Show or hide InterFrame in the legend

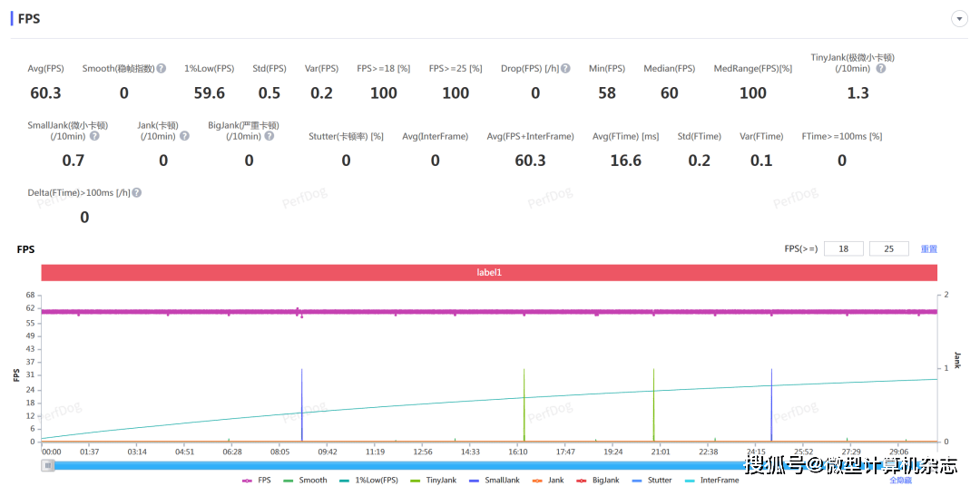click(713, 480)
